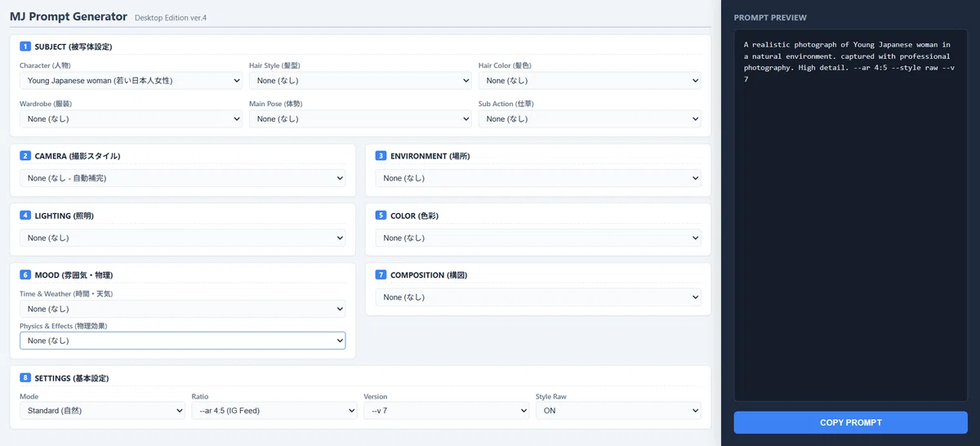Click the SETTINGS (基本設定) heading

(72, 378)
